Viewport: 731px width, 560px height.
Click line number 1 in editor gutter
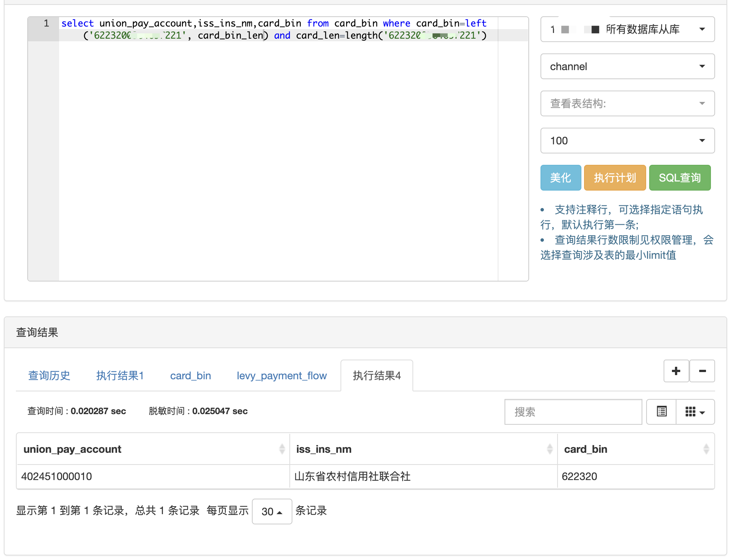[46, 23]
